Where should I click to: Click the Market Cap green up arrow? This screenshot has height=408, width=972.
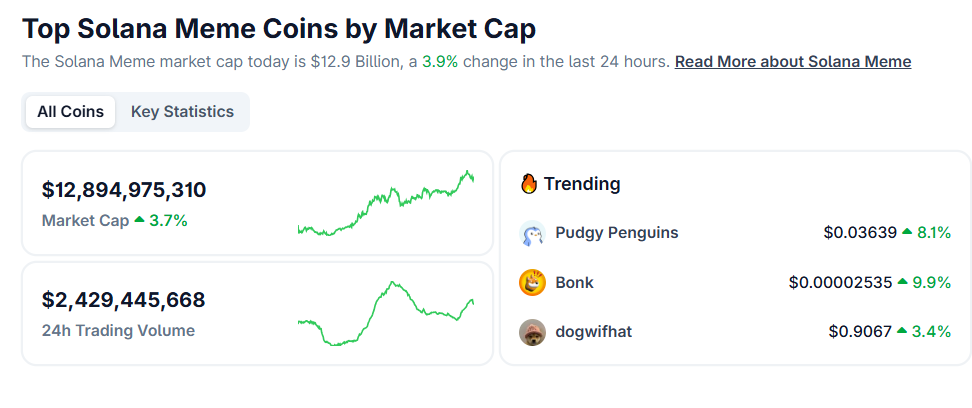click(139, 220)
